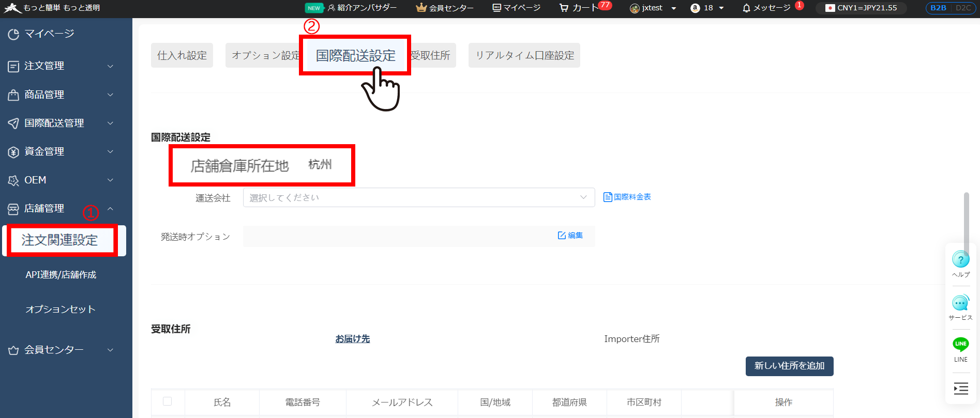This screenshot has width=980, height=418.
Task: Switch to B2B mode
Action: coord(938,8)
